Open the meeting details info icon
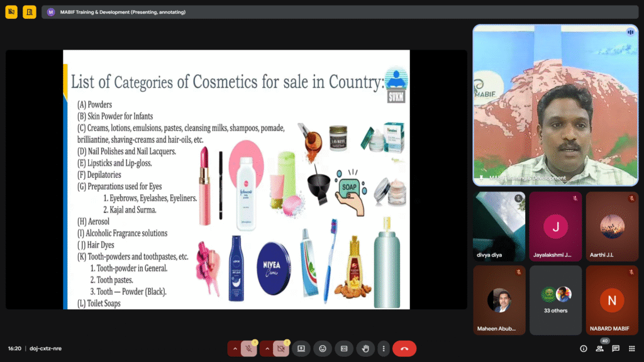 (x=583, y=348)
